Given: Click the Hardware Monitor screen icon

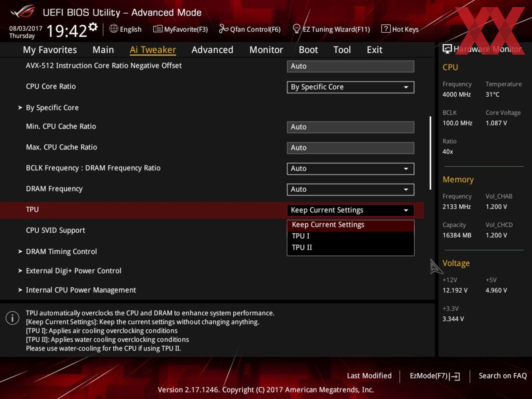Looking at the screenshot, I should 447,49.
